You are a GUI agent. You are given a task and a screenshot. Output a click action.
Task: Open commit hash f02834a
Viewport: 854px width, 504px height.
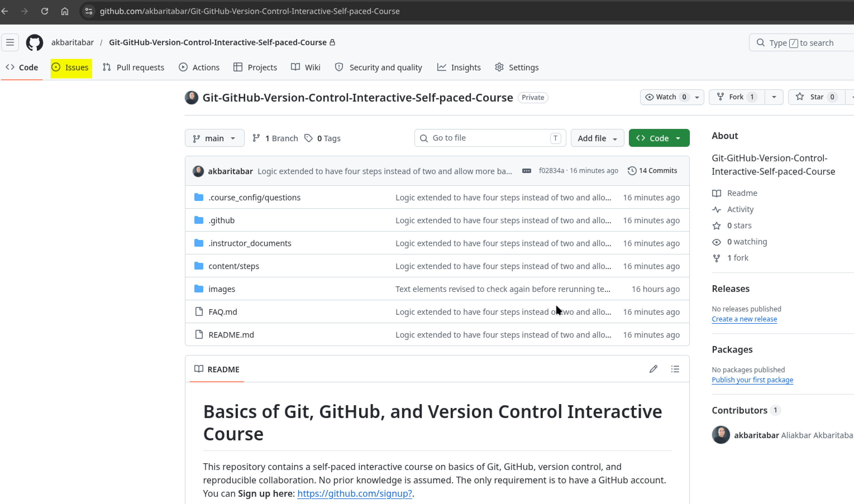[551, 171]
